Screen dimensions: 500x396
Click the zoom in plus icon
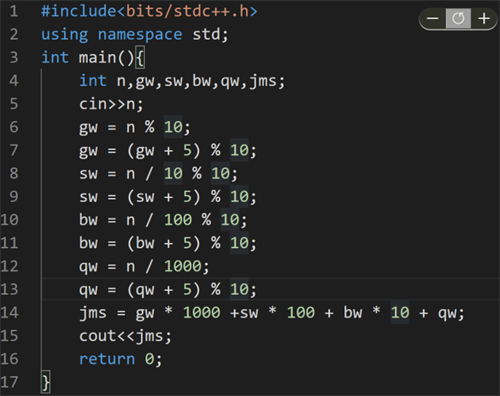(484, 18)
